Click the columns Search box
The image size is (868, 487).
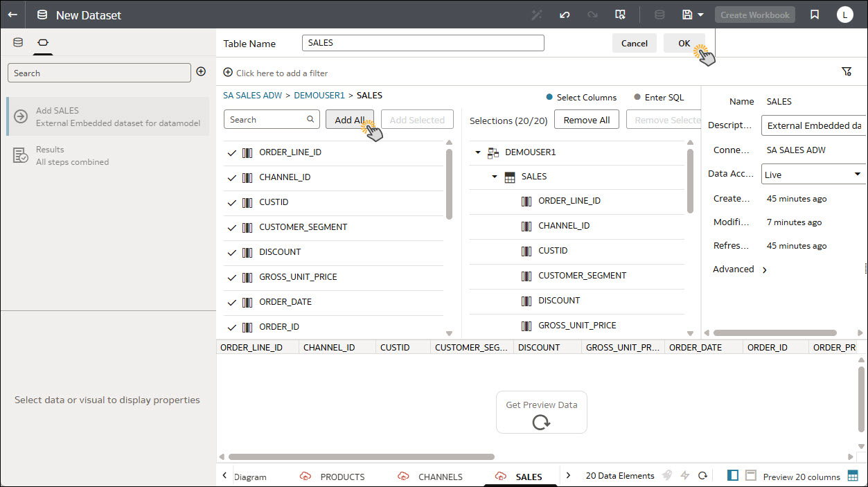pos(272,119)
